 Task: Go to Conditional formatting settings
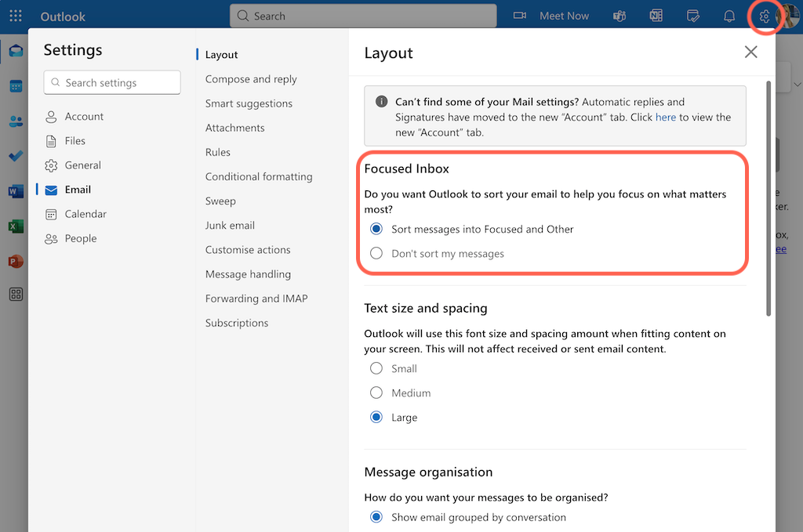[259, 176]
